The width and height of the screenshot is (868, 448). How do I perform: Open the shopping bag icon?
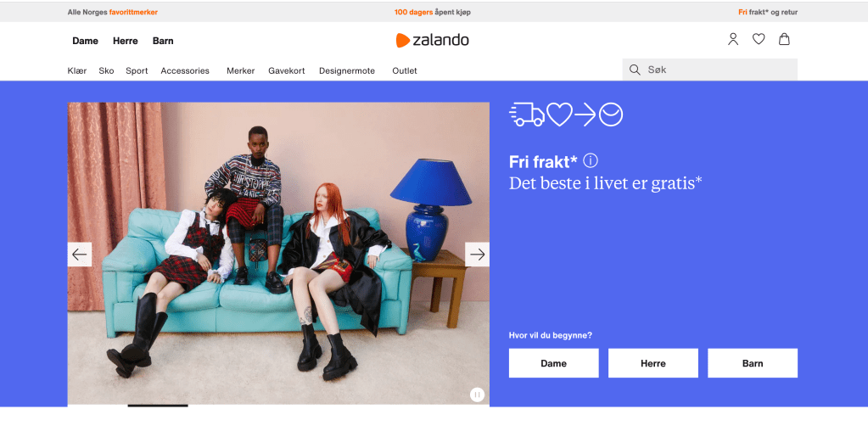784,39
